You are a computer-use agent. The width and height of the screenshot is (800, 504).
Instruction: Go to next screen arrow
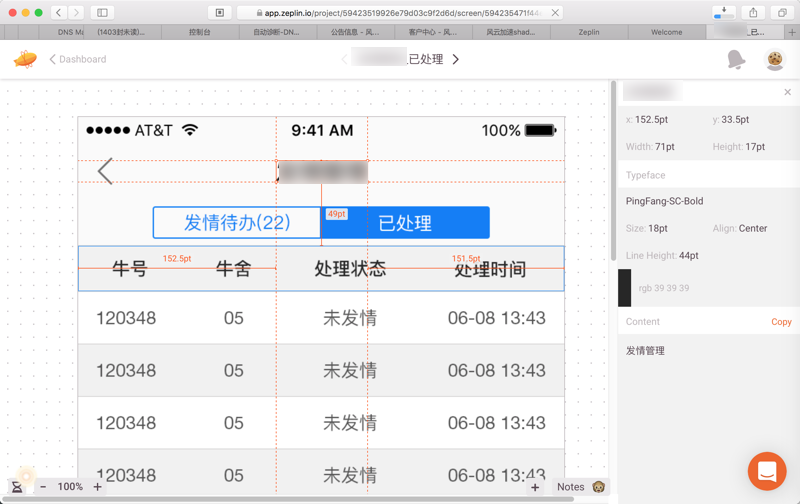coord(456,60)
